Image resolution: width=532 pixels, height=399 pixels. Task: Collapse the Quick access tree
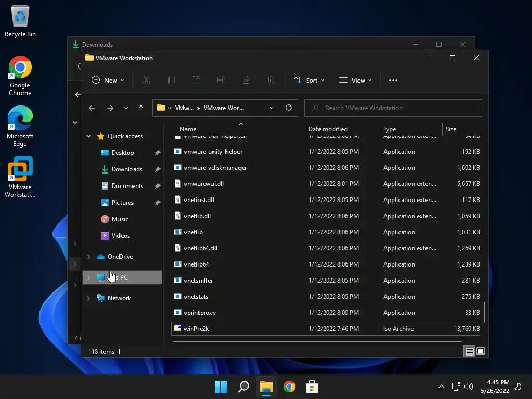coord(88,136)
